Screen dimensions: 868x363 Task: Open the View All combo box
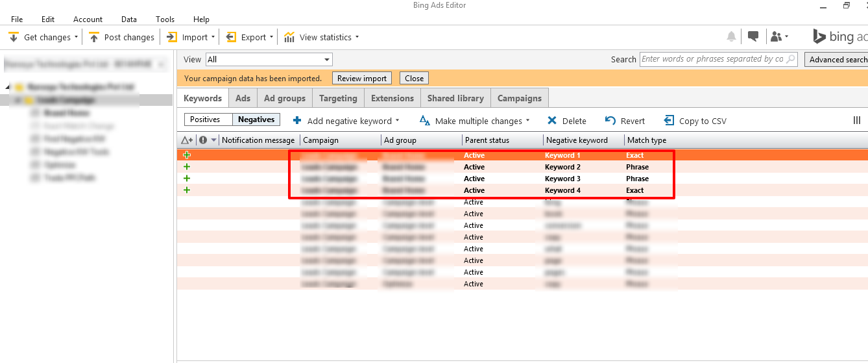click(x=269, y=59)
